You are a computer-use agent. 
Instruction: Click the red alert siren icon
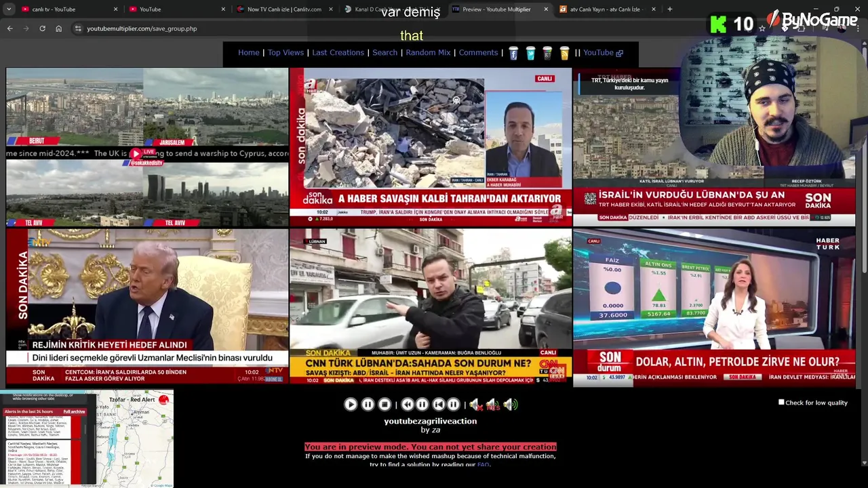163,400
